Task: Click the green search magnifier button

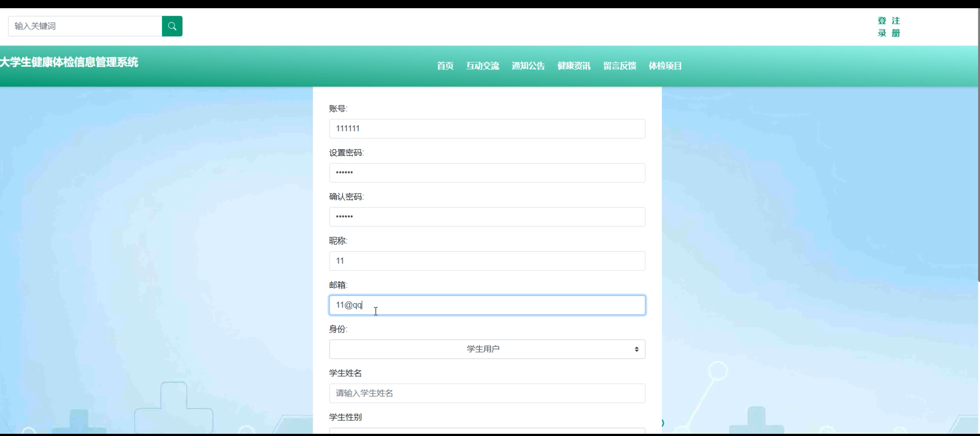Action: tap(172, 26)
